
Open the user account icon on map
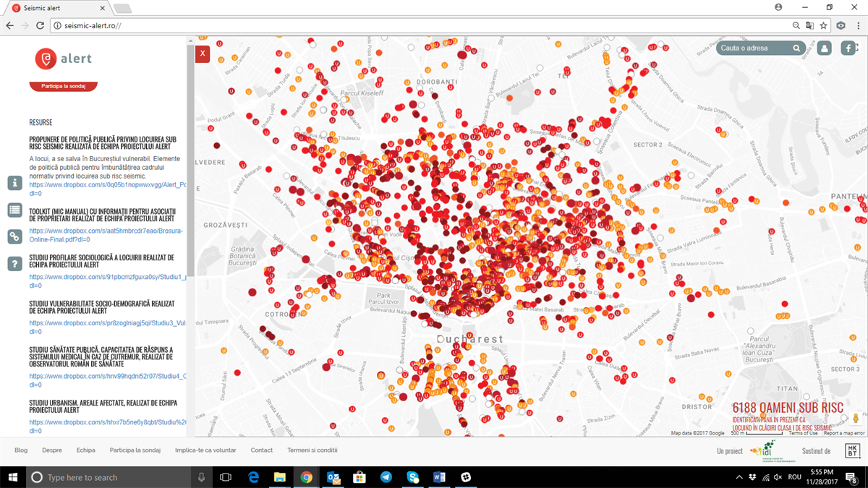[824, 48]
